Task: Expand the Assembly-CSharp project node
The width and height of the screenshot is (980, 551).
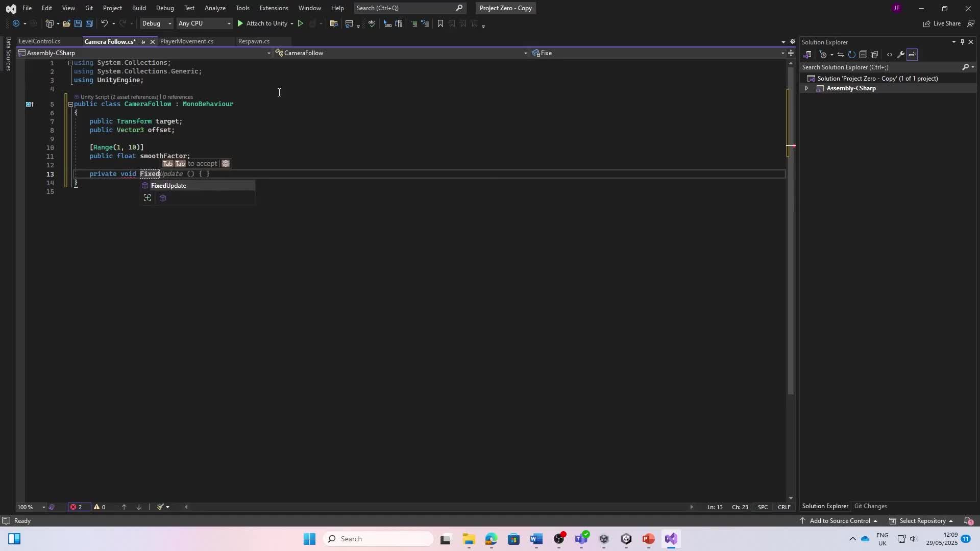Action: coord(806,88)
